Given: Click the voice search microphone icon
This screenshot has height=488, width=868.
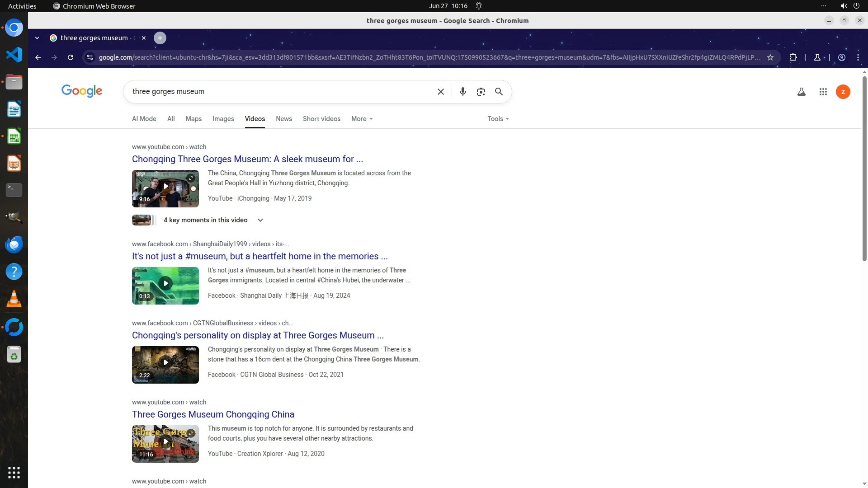Looking at the screenshot, I should coord(462,92).
